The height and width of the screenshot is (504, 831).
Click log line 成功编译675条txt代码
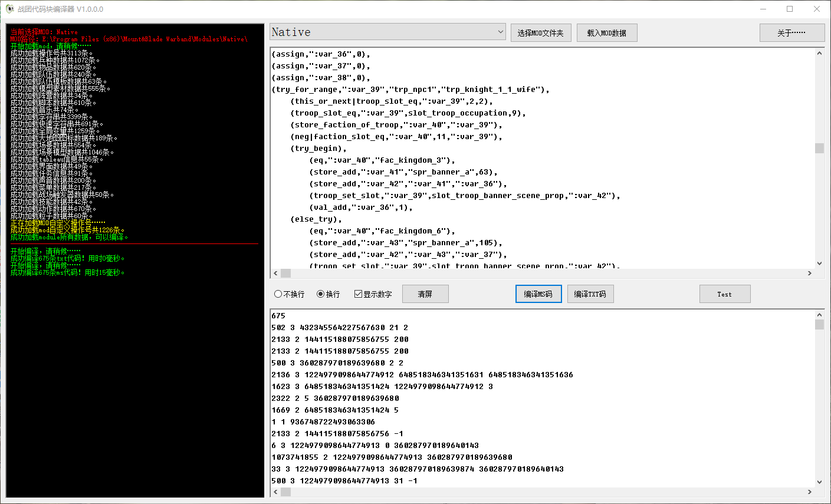click(67, 258)
